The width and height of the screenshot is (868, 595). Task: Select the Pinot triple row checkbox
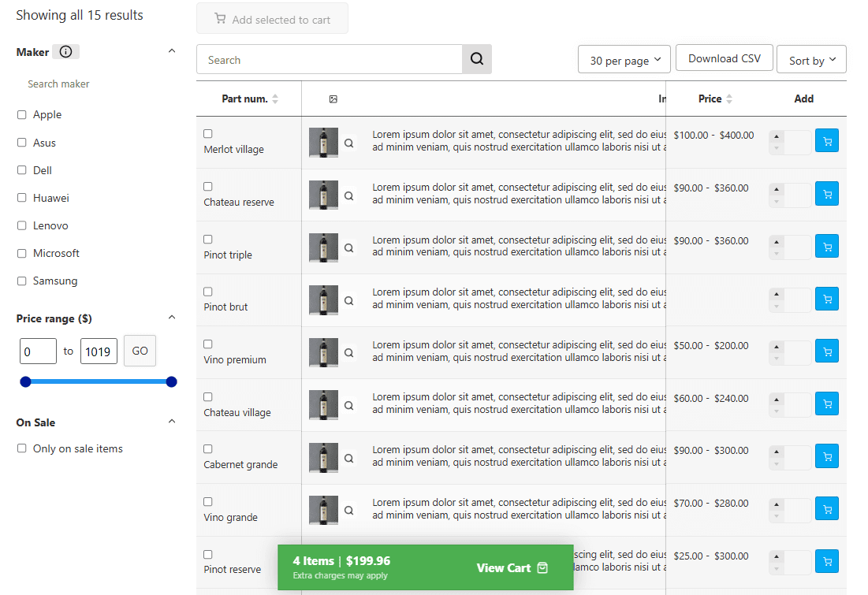[x=208, y=240]
